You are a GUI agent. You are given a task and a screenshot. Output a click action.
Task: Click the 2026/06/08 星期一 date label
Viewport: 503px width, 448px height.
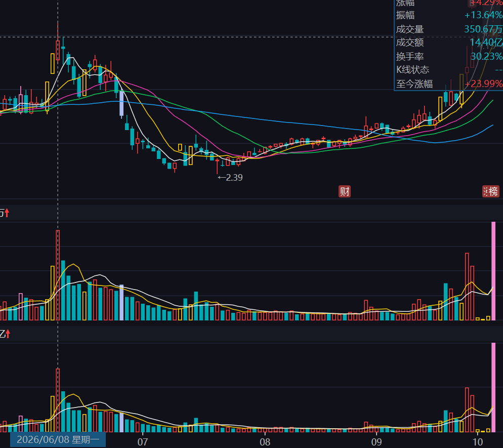pos(58,440)
